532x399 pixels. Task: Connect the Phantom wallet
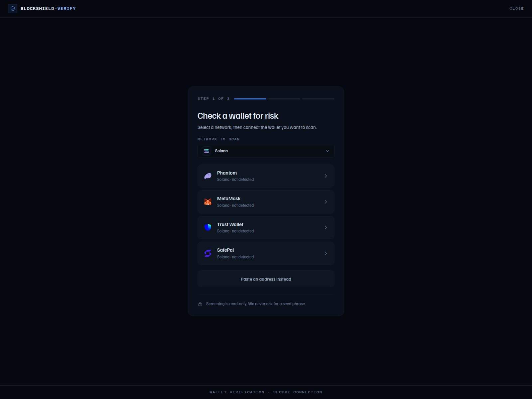(266, 176)
